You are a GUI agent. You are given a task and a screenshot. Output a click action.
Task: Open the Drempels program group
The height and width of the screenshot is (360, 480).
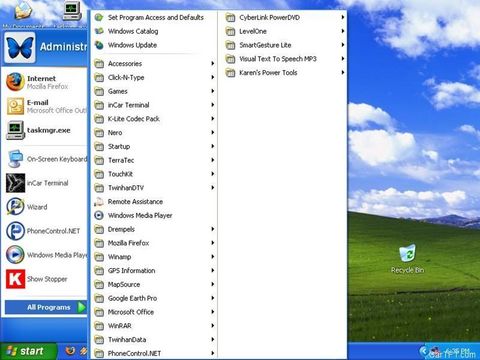(154, 229)
